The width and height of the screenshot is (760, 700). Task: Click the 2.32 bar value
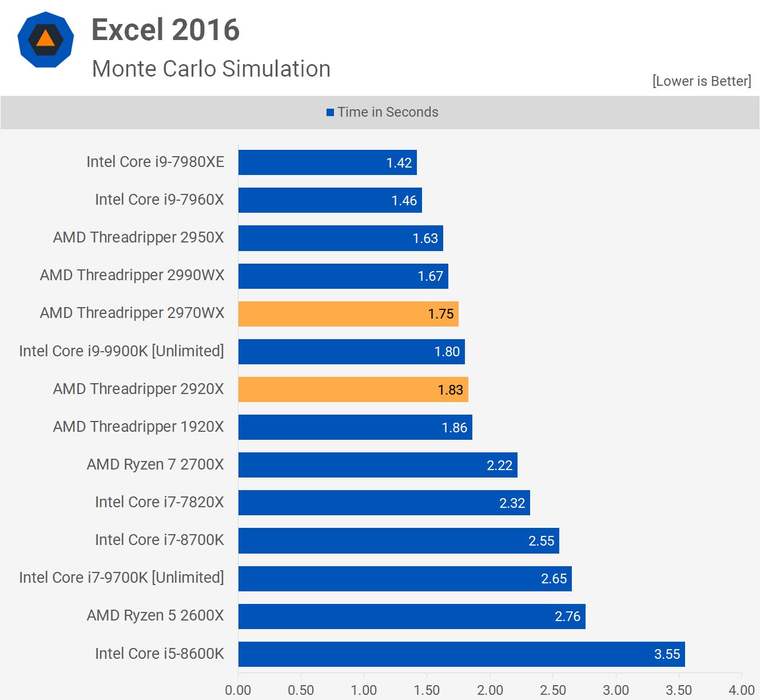(512, 503)
